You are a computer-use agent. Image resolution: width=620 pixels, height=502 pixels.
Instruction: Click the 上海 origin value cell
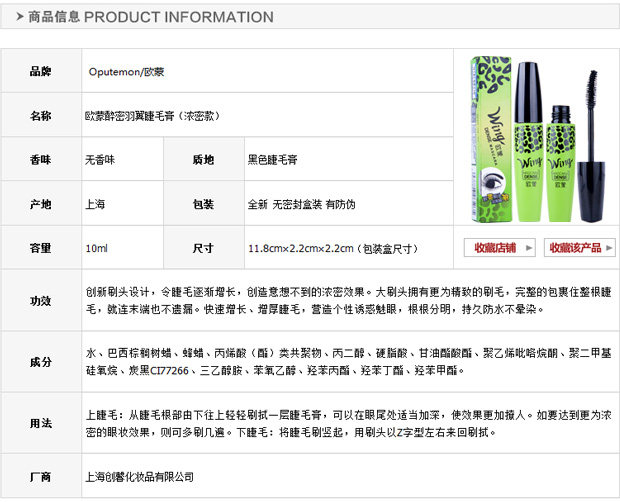point(123,204)
